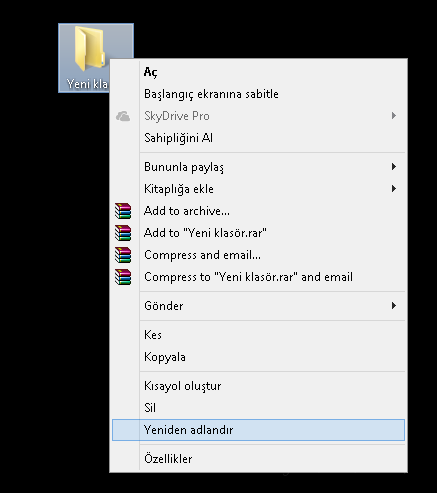
Task: Click the WinRAR icon beside Compress to rar and email
Action: [x=123, y=277]
